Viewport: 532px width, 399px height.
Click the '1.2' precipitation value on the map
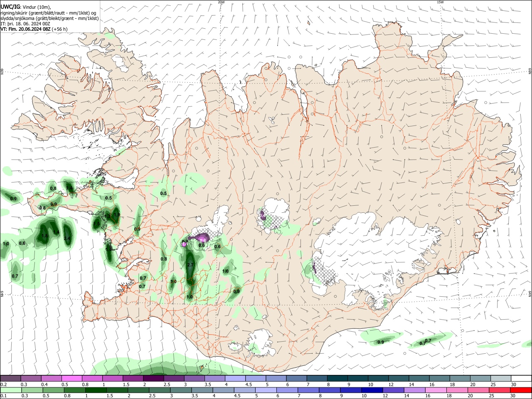click(x=107, y=216)
